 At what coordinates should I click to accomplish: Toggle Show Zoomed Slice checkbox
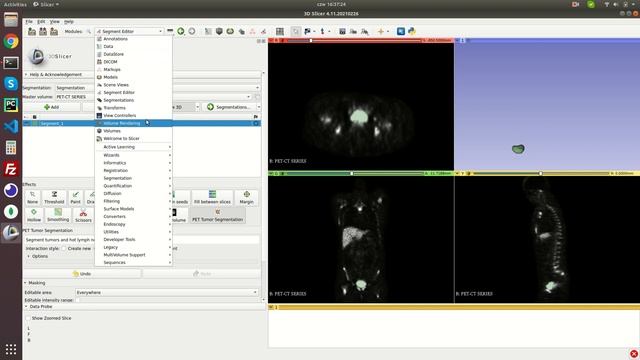point(28,318)
